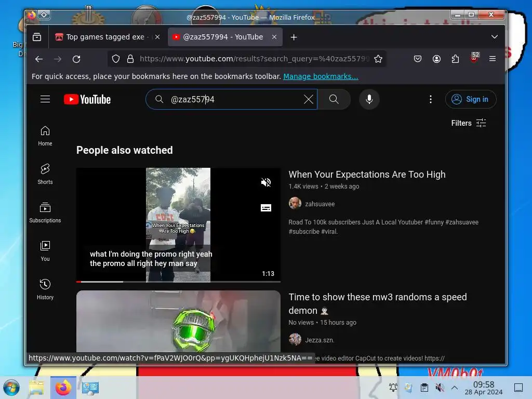Image resolution: width=532 pixels, height=399 pixels.
Task: Open the file manager taskbar icon
Action: pyautogui.click(x=37, y=388)
